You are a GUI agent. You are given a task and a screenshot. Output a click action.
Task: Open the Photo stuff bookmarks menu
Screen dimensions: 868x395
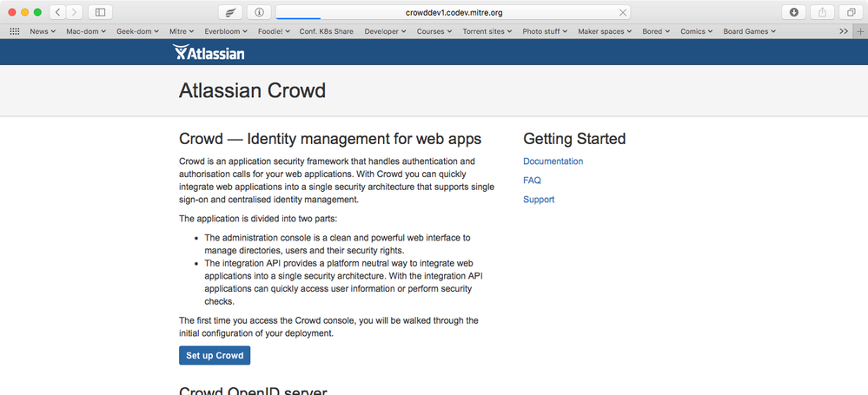click(545, 31)
